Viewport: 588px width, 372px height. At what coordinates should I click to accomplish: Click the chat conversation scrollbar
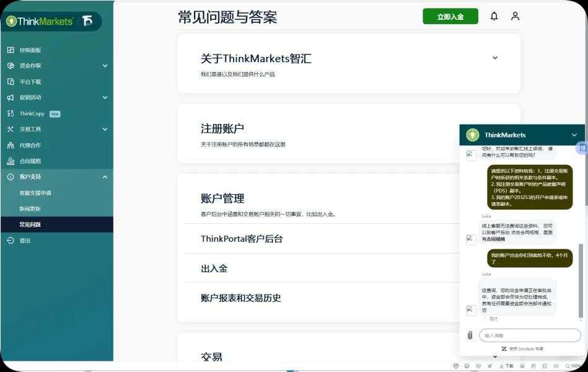[x=581, y=281]
